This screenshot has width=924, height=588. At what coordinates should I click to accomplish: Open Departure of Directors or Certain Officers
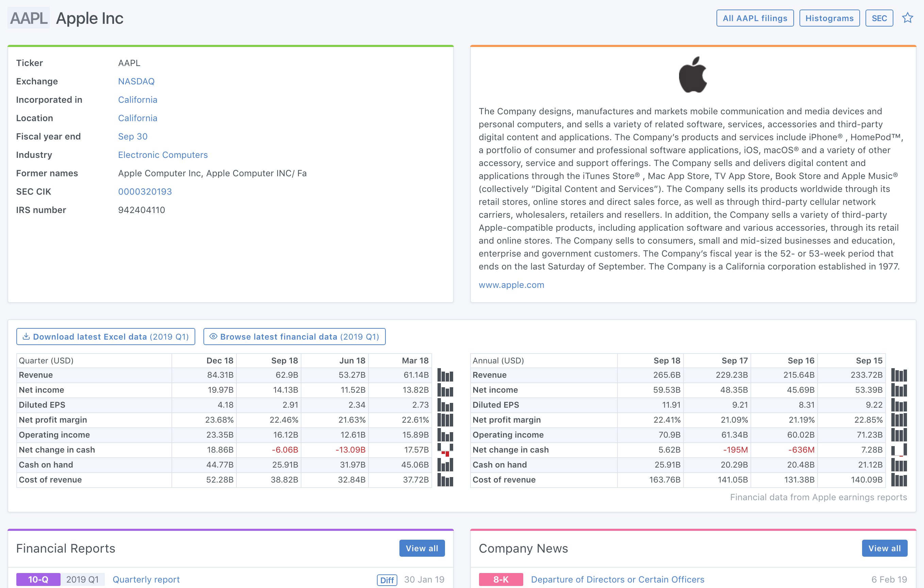pos(617,579)
